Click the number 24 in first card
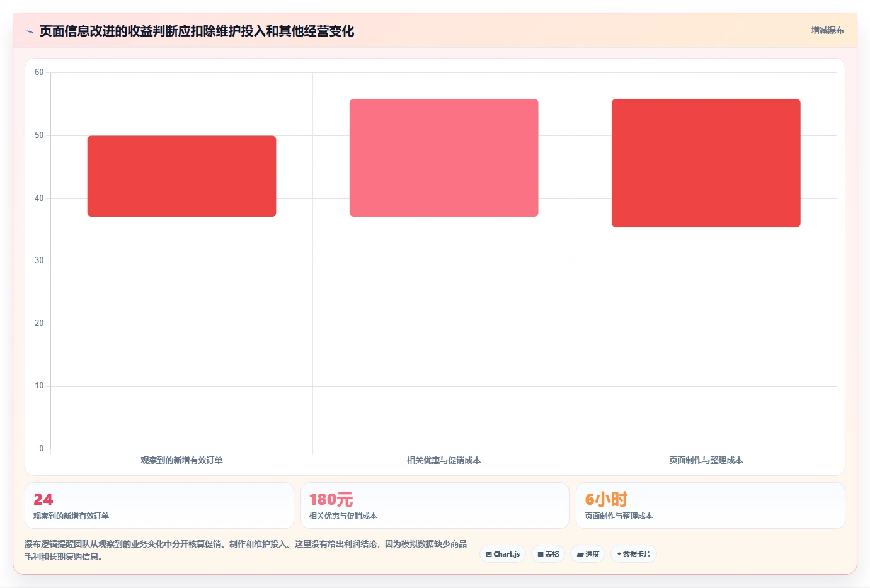 43,500
